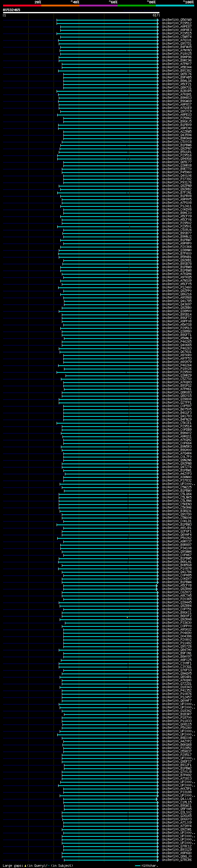Select subject UniRef100_B9H4Y2
Image resolution: width=197 pixels, height=868 pixels.
point(177,433)
